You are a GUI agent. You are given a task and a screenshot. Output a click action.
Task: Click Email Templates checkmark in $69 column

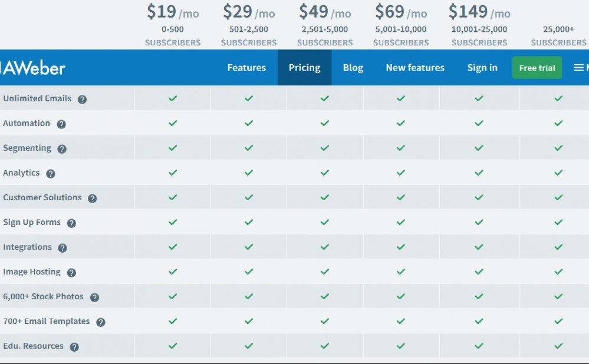pyautogui.click(x=401, y=321)
